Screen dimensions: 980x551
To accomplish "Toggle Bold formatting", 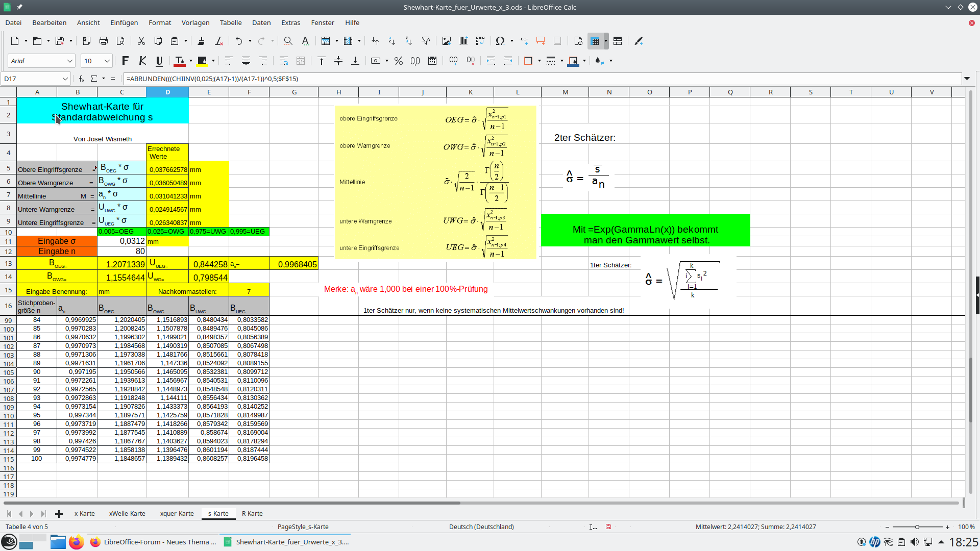I will coord(125,61).
